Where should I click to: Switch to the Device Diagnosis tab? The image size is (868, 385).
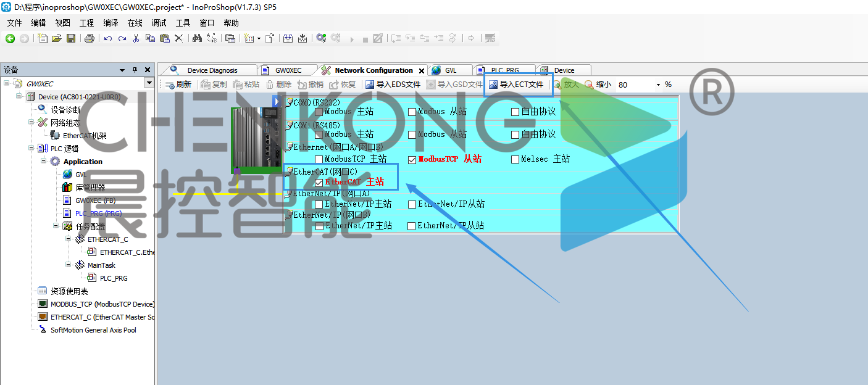tap(212, 70)
